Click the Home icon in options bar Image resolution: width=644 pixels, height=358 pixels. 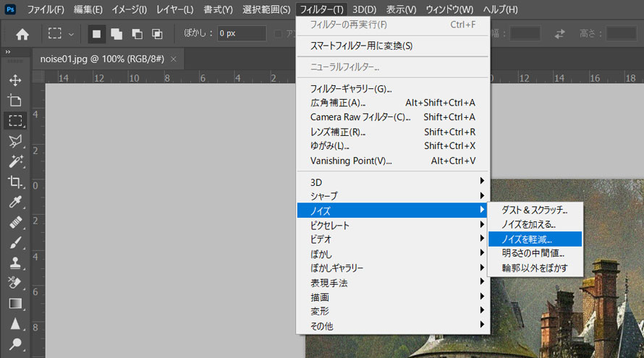point(22,34)
